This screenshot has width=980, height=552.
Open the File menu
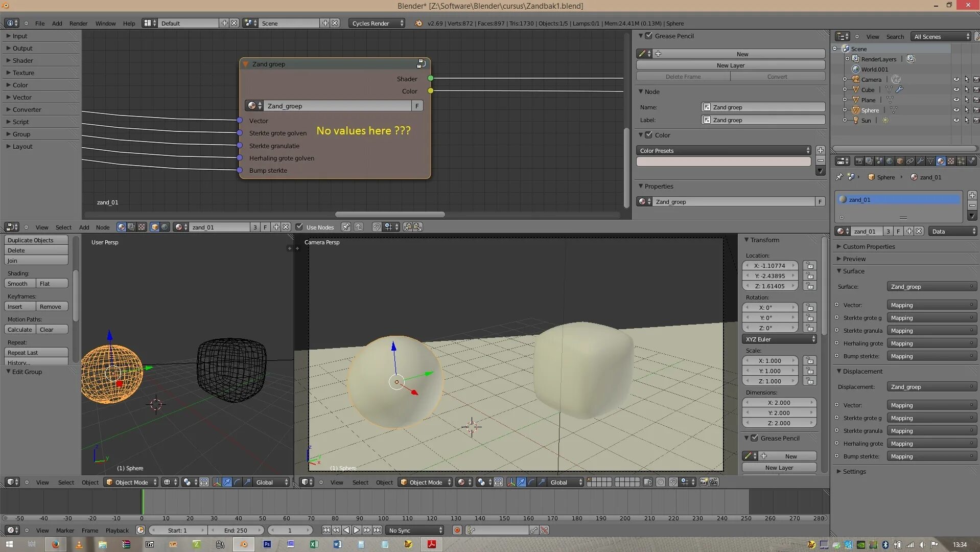tap(40, 23)
